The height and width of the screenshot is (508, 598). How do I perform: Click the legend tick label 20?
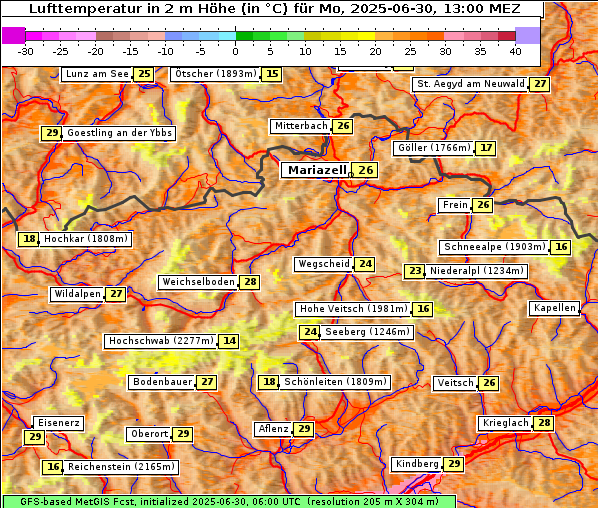coord(375,51)
